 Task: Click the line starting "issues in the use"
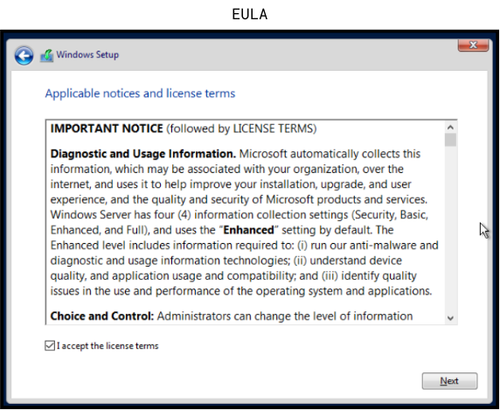241,291
